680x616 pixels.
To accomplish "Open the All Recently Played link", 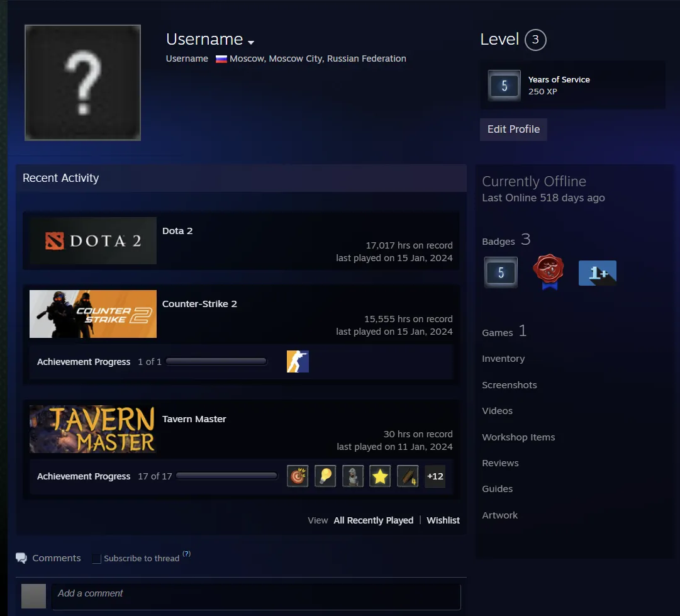I will click(x=373, y=520).
